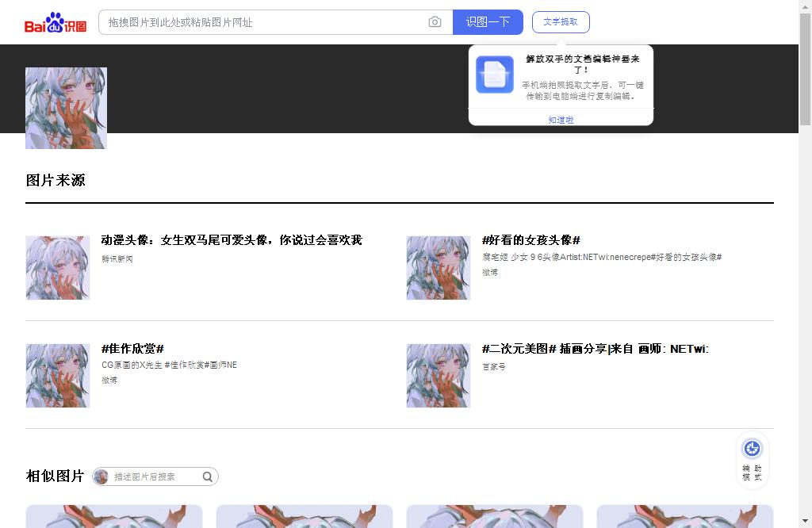Open the 动漫头像：女生双马尾可爱头像 result title
Viewport: 812px width, 528px height.
tap(232, 239)
